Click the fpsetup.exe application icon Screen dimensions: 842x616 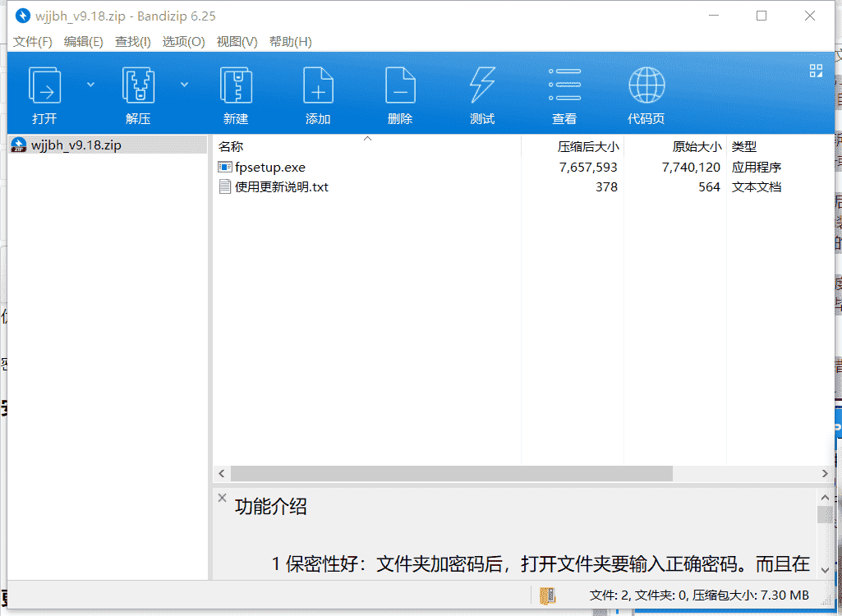(x=224, y=167)
